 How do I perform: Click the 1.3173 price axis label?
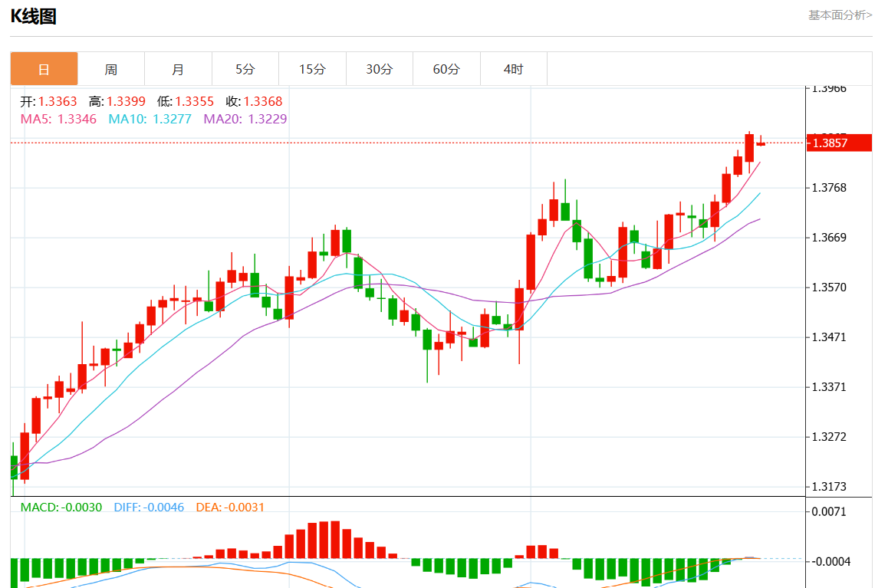click(x=829, y=486)
